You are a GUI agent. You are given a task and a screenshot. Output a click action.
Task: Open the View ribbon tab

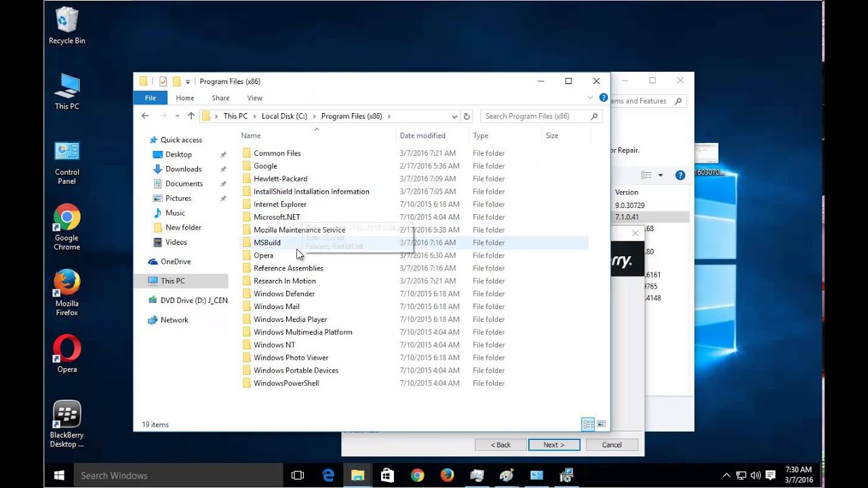254,98
